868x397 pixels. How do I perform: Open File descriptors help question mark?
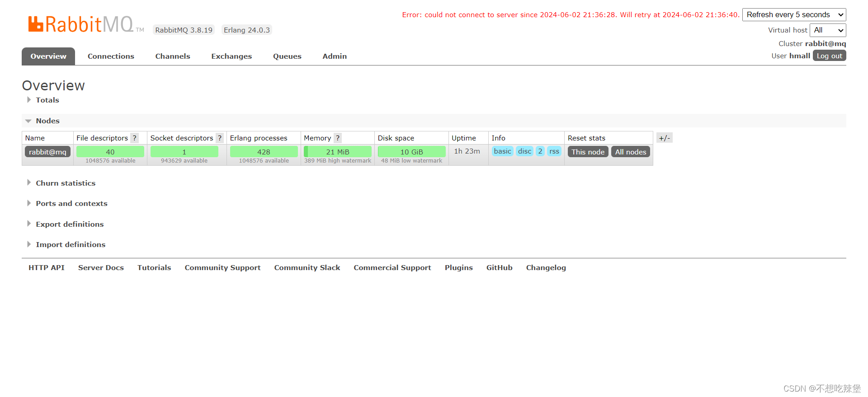135,138
